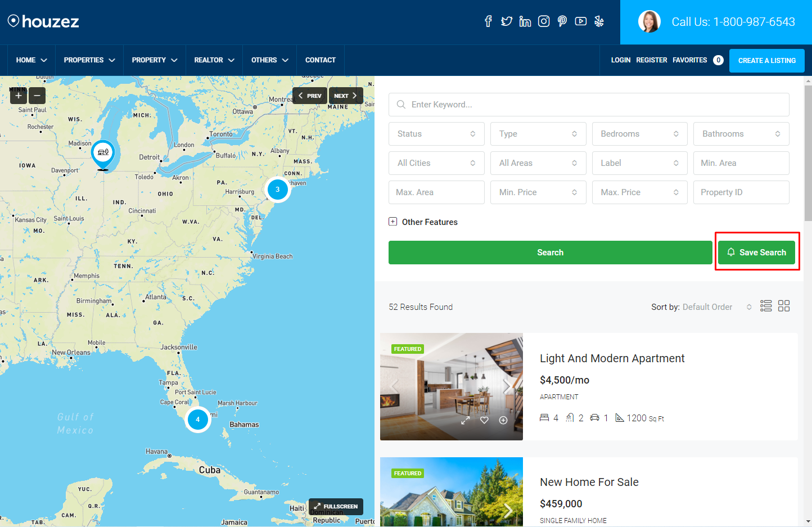Click the Min. Area field
This screenshot has height=527, width=812.
coord(741,163)
